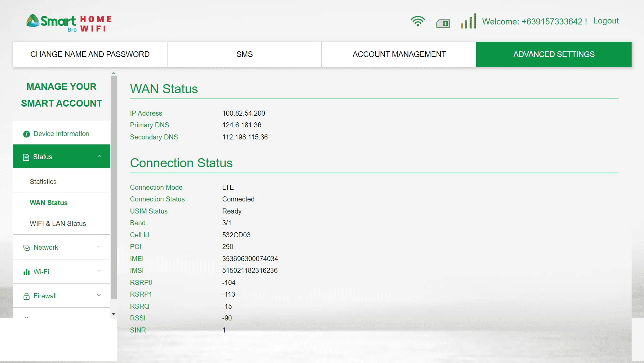Click the Band value 3/1
This screenshot has width=644, height=363.
pyautogui.click(x=226, y=223)
